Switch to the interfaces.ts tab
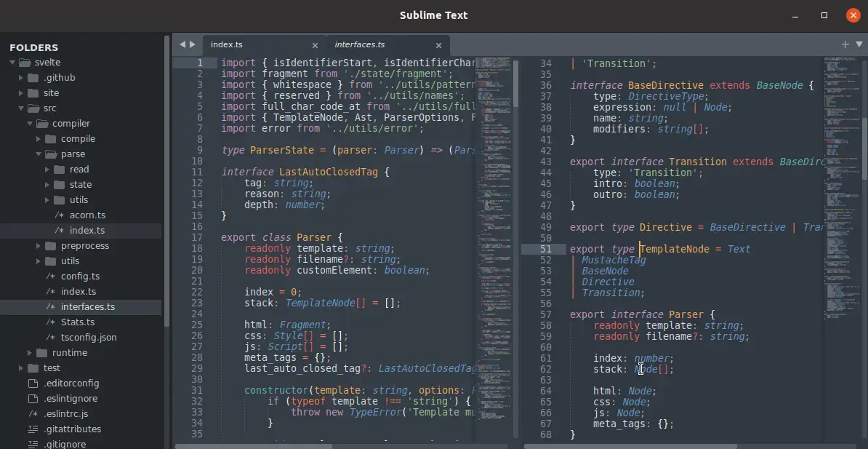868x449 pixels. (387, 45)
